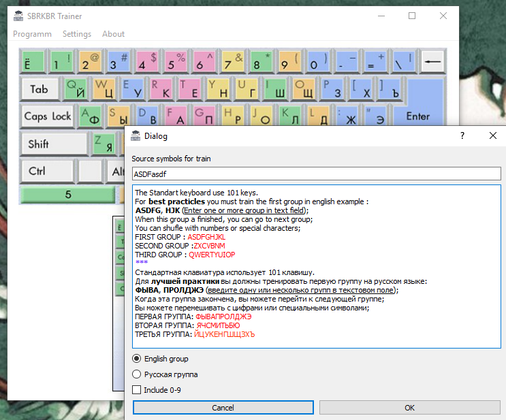506x420 pixels.
Task: Open the Programm menu
Action: click(x=32, y=34)
